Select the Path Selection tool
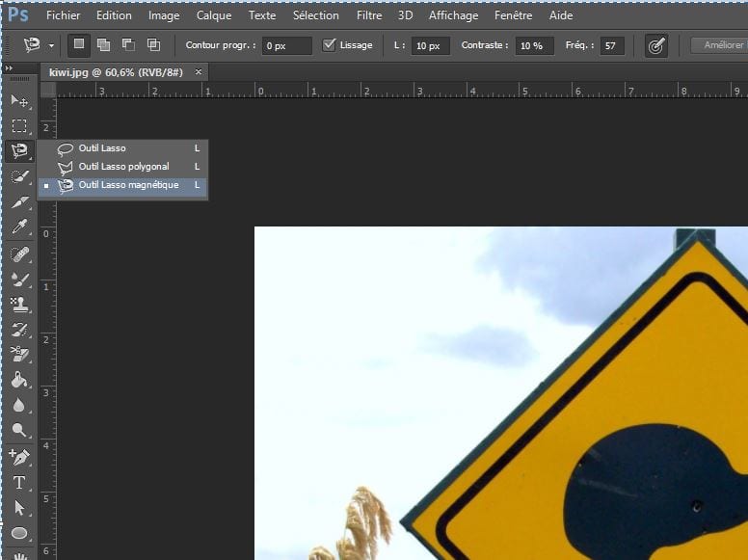748x560 pixels. click(x=19, y=508)
